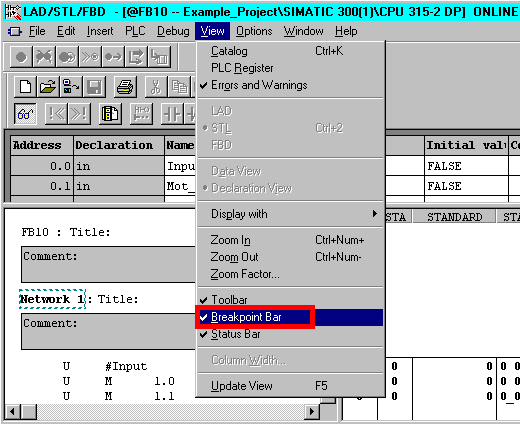This screenshot has width=520, height=424.
Task: Select the Declaration View radio option
Action: tap(290, 188)
